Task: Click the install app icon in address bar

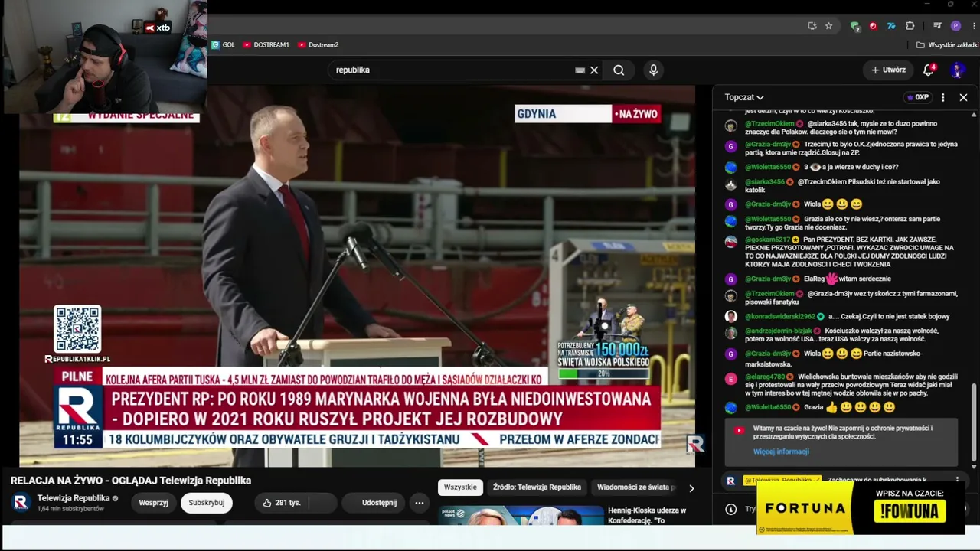Action: click(812, 26)
